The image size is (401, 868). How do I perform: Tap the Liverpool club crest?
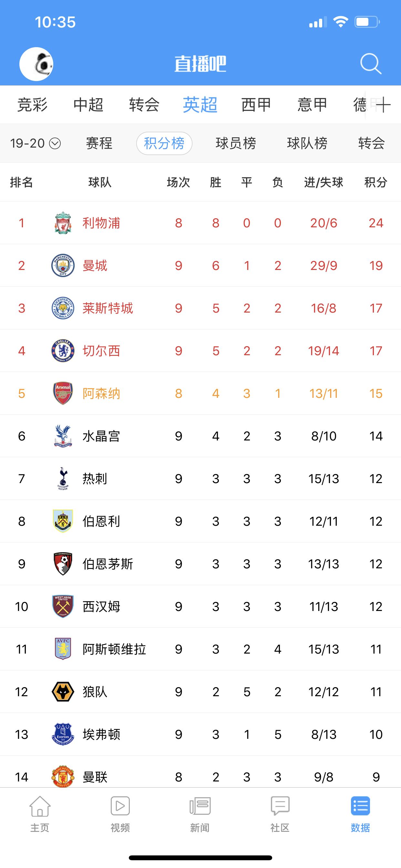pyautogui.click(x=63, y=223)
